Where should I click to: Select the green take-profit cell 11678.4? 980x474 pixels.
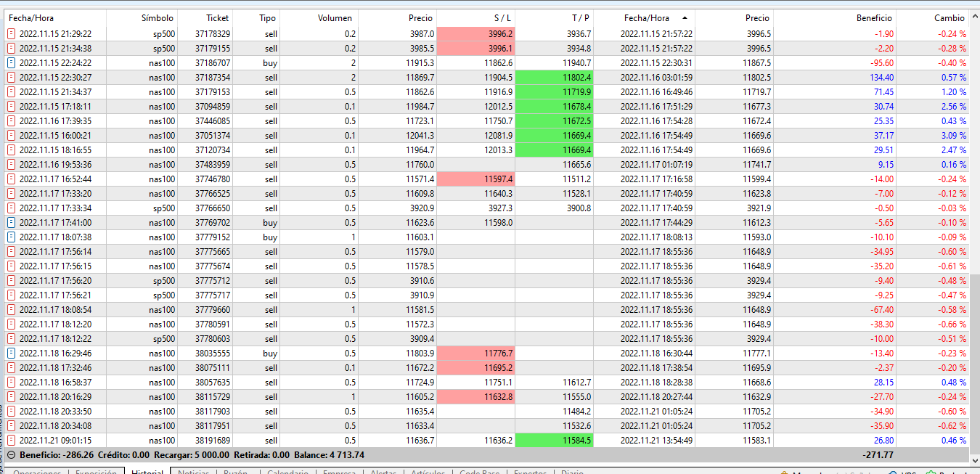tap(555, 107)
